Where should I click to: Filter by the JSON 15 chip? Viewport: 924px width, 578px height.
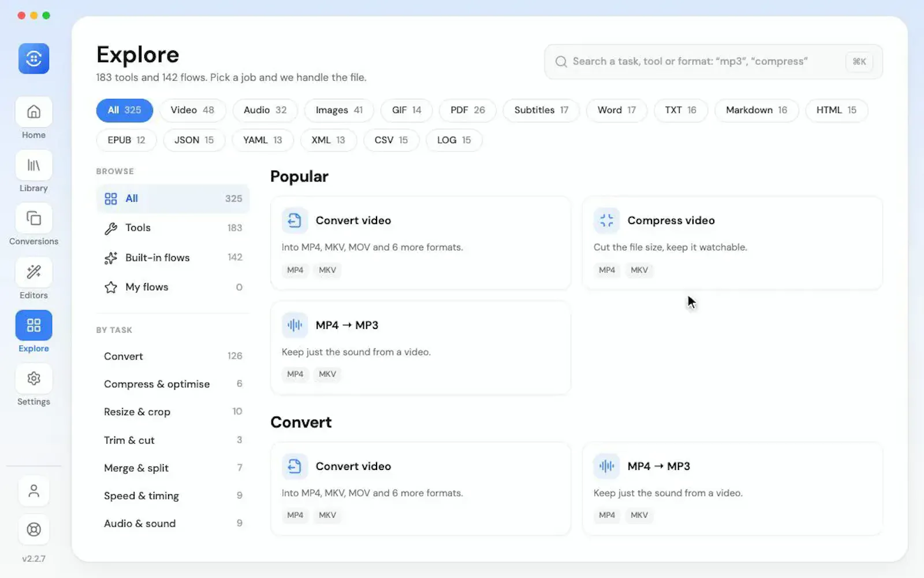(194, 140)
